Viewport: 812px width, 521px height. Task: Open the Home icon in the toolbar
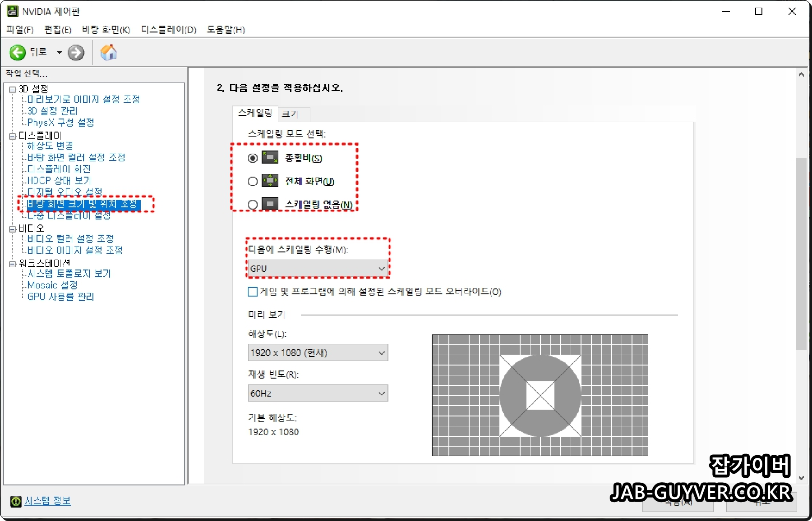tap(108, 53)
